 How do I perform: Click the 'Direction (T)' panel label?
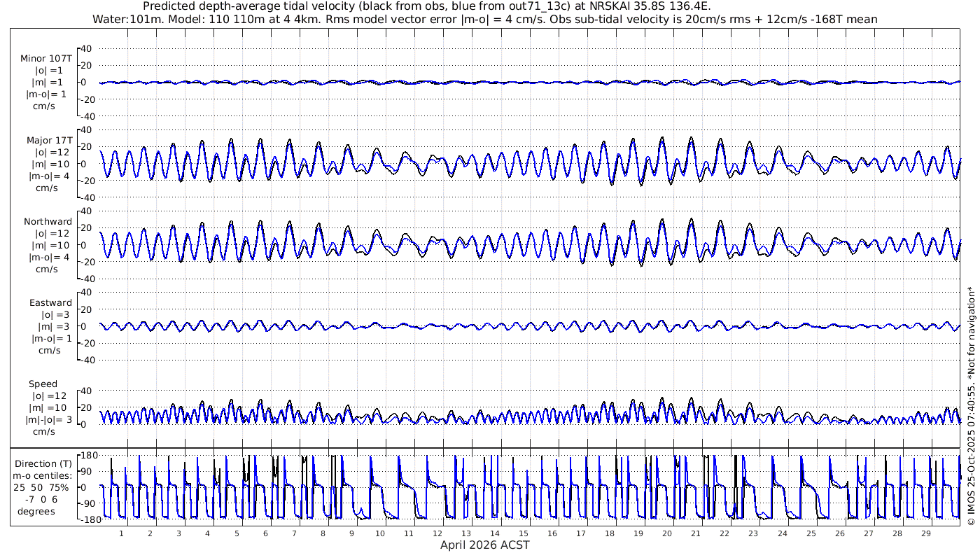43,463
